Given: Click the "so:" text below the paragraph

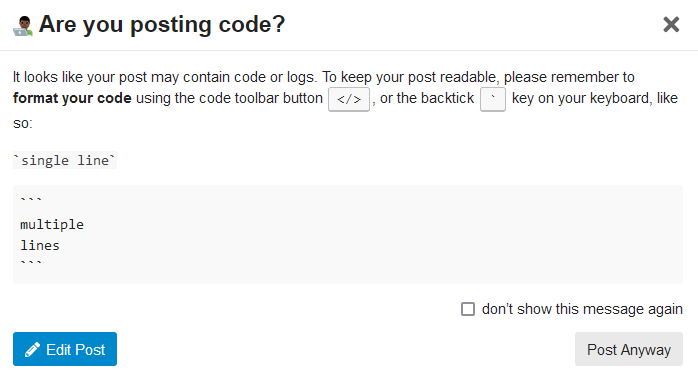Looking at the screenshot, I should 23,123.
